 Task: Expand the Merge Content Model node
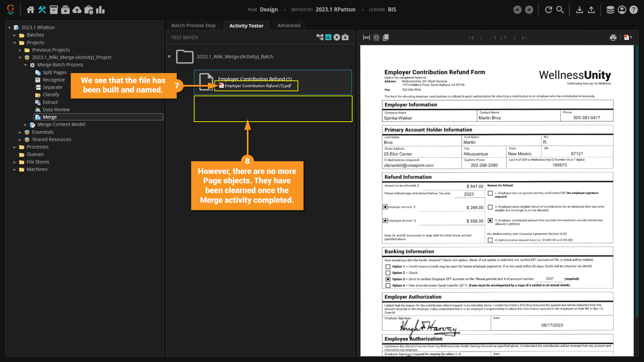click(x=25, y=125)
